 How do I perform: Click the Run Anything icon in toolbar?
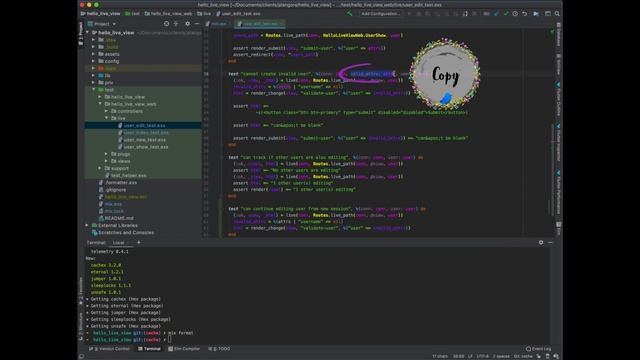pyautogui.click(x=536, y=13)
